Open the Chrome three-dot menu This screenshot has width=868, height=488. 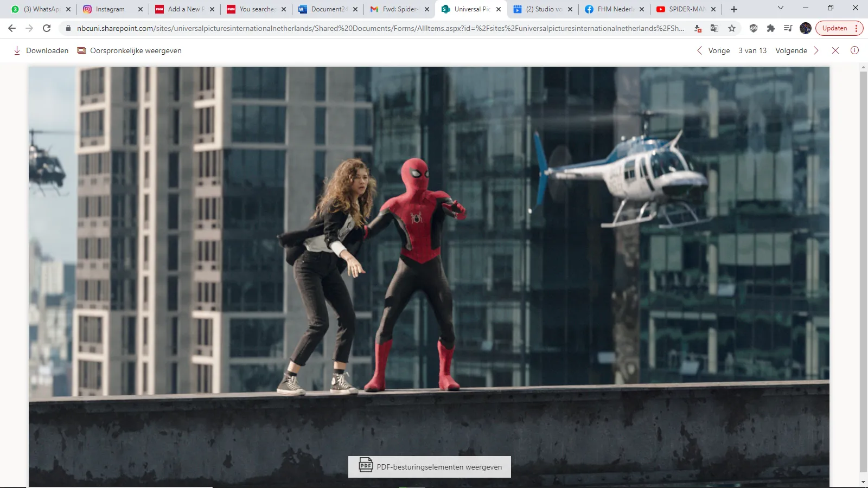click(x=857, y=28)
